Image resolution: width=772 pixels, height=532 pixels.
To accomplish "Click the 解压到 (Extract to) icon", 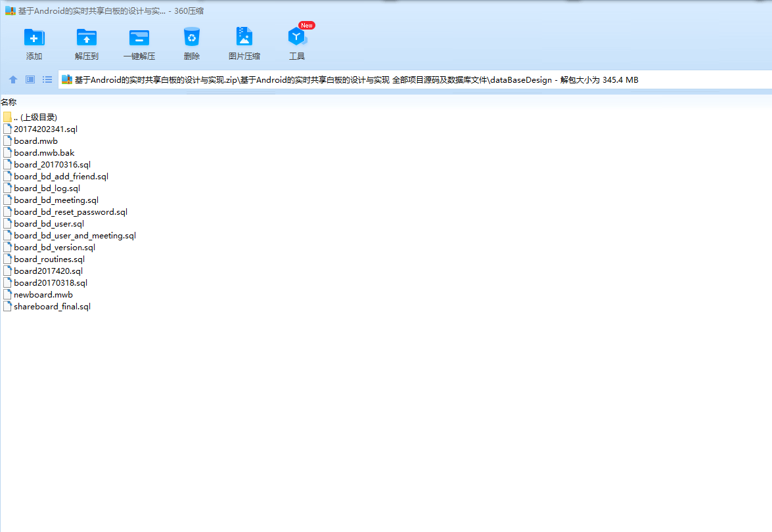I will click(x=87, y=37).
